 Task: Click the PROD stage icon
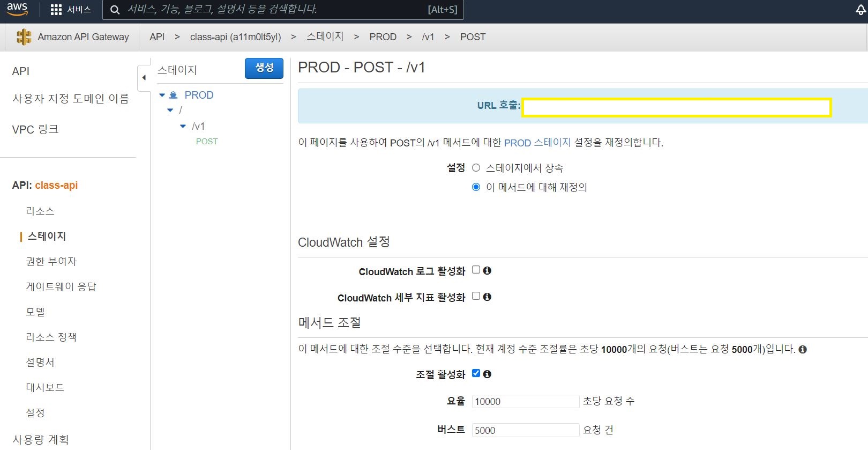click(x=173, y=95)
